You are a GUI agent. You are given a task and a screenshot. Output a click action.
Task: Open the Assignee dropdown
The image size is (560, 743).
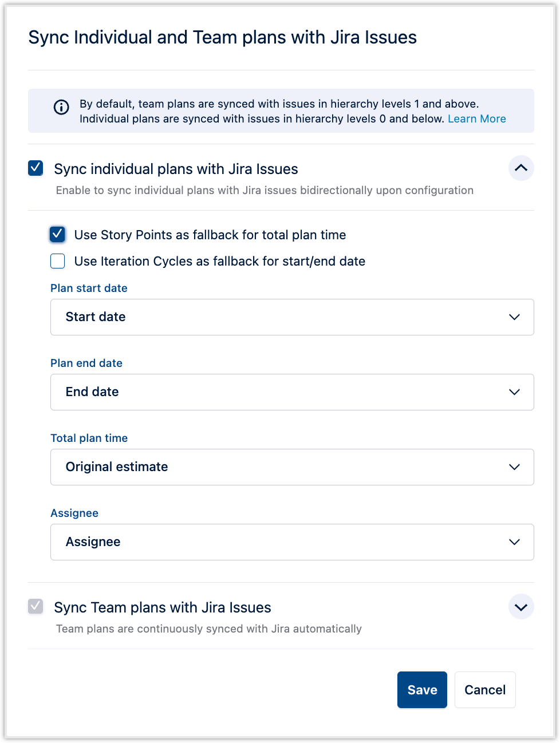pos(291,542)
